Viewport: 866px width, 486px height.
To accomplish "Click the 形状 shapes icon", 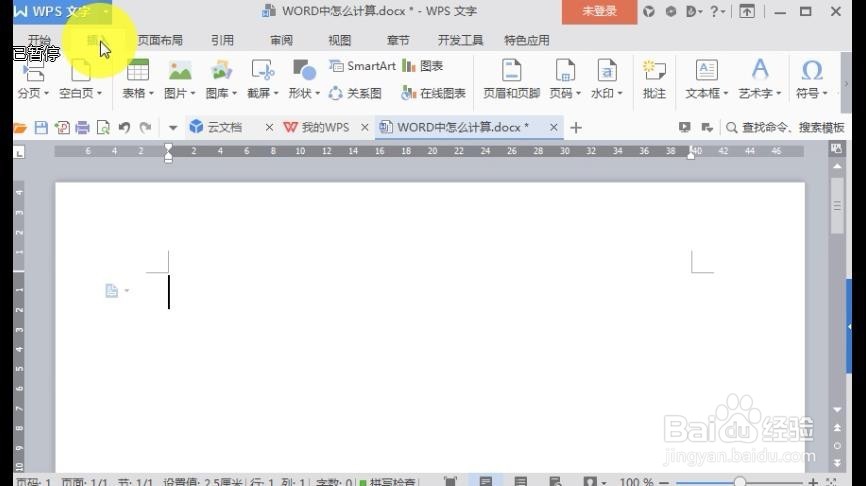I will tap(304, 71).
